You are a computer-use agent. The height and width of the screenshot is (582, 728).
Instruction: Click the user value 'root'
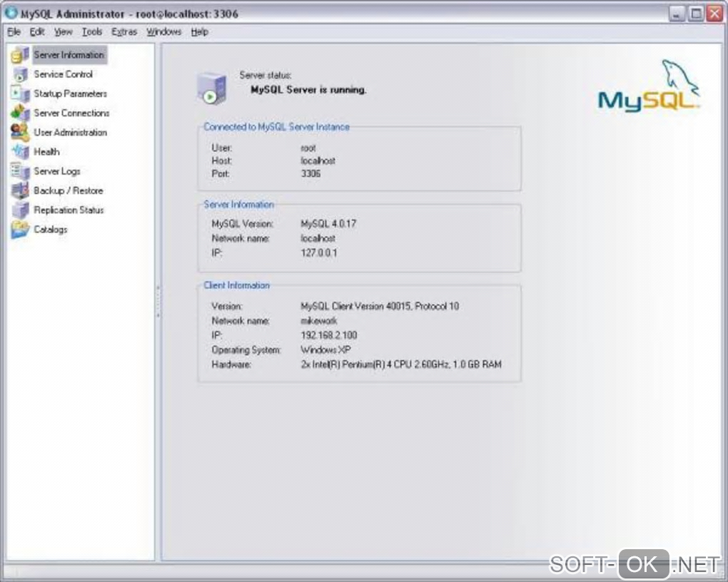point(308,148)
